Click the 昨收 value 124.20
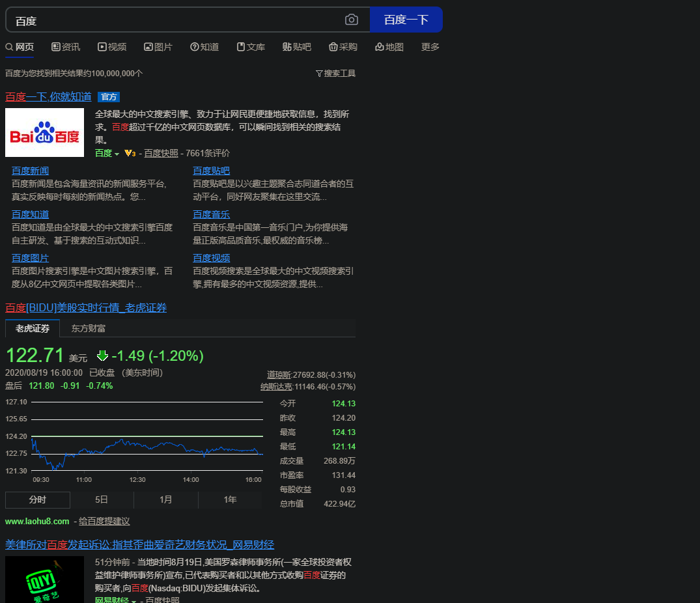The height and width of the screenshot is (603, 700). pyautogui.click(x=344, y=418)
